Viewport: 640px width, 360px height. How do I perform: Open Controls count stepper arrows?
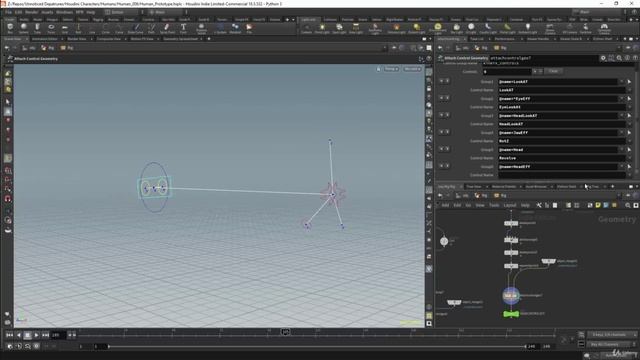pyautogui.click(x=538, y=71)
